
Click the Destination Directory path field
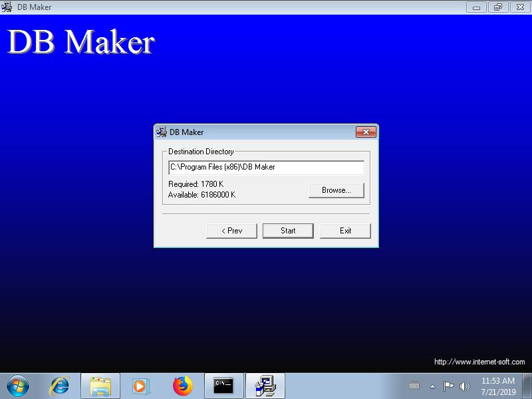point(267,168)
